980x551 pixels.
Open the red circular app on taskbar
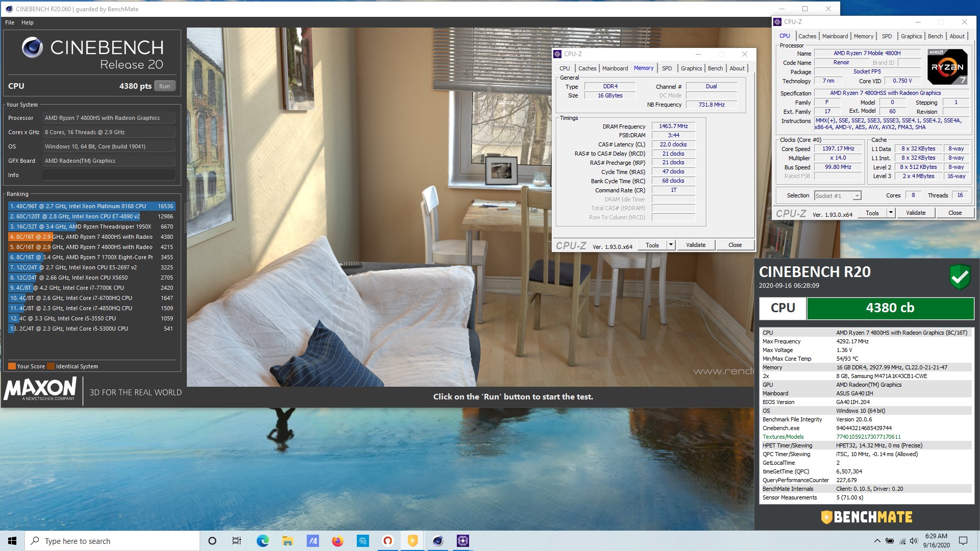point(387,541)
